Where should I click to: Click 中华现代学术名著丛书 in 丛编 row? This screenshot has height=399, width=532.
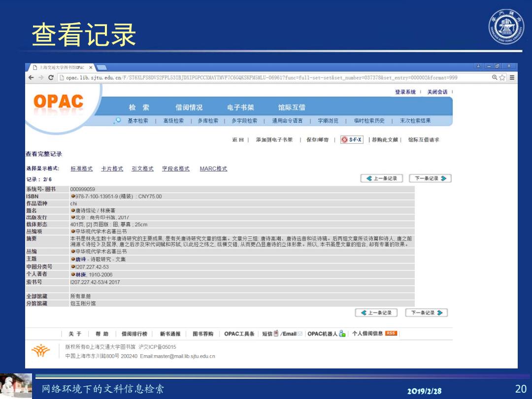pos(101,251)
